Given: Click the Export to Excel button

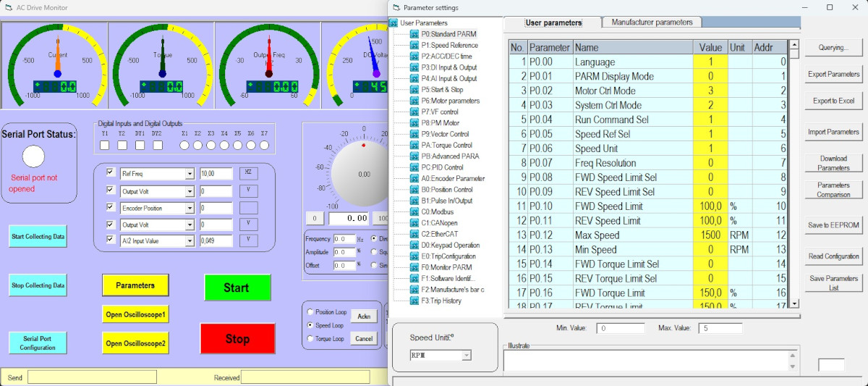Looking at the screenshot, I should click(x=833, y=101).
